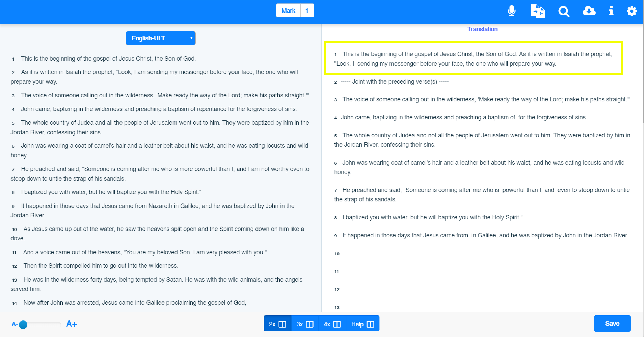
Task: Click reference verse 3 about paths straight
Action: tap(165, 95)
